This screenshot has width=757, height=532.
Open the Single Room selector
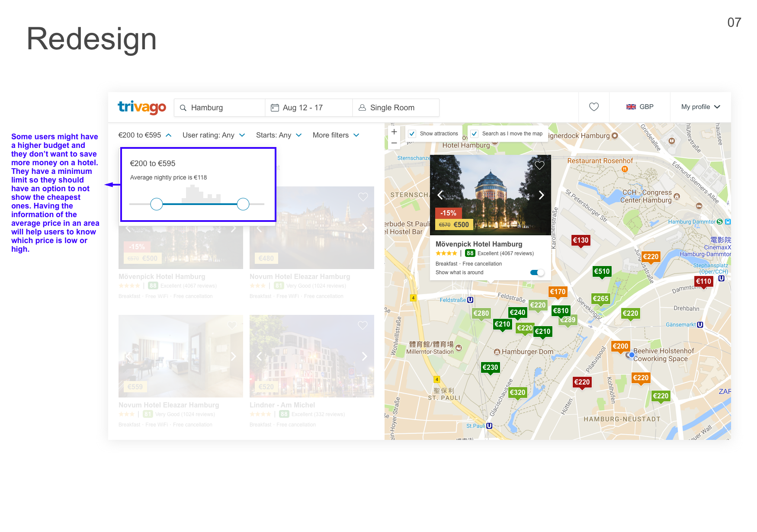coord(396,108)
